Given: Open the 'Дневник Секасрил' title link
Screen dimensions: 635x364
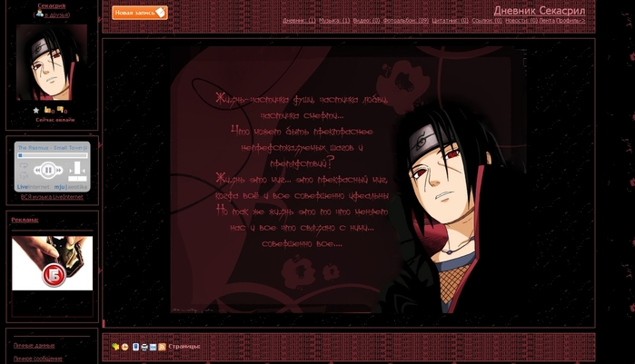Looking at the screenshot, I should point(540,10).
